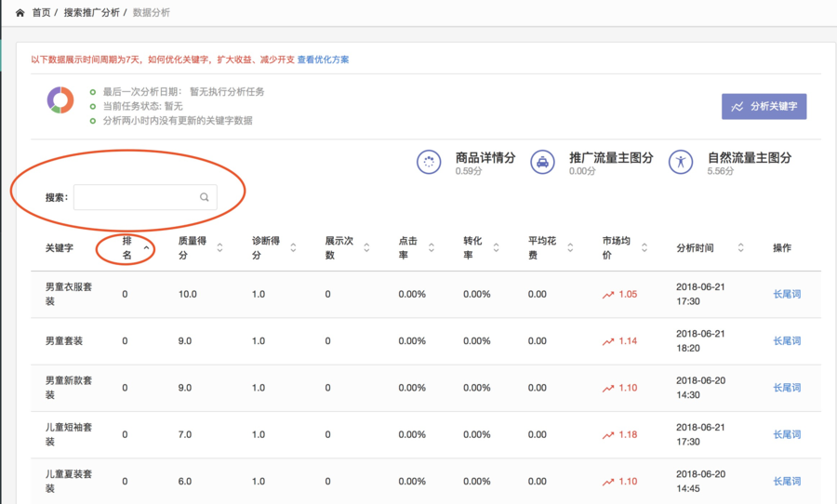
Task: Click 推广流量主图分 car icon
Action: coord(542,162)
